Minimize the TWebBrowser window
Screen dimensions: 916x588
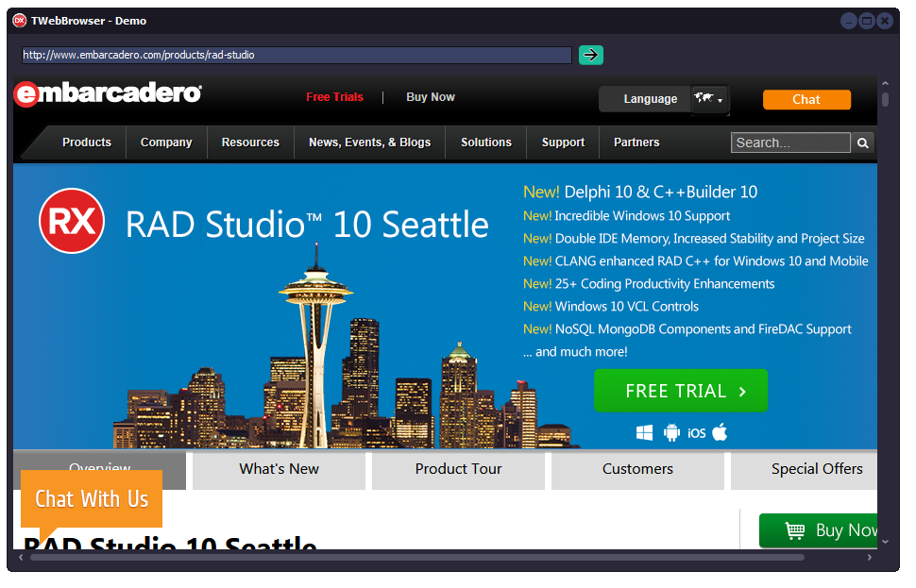click(849, 21)
